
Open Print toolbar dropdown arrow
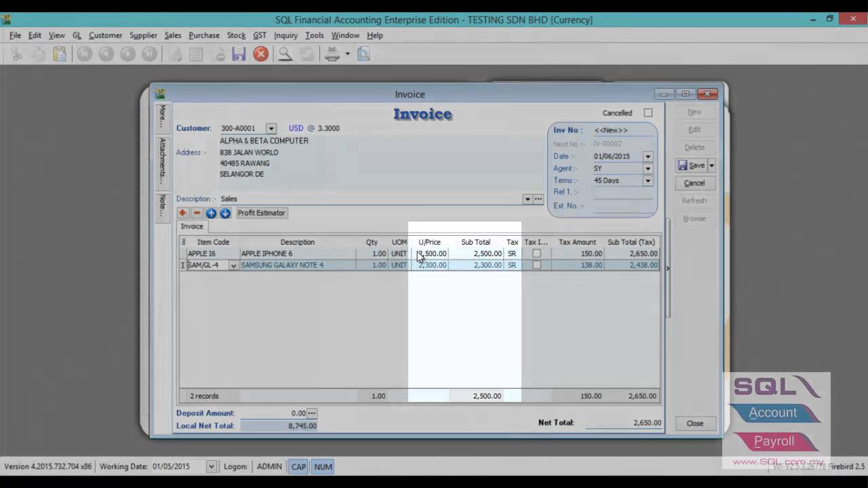347,54
